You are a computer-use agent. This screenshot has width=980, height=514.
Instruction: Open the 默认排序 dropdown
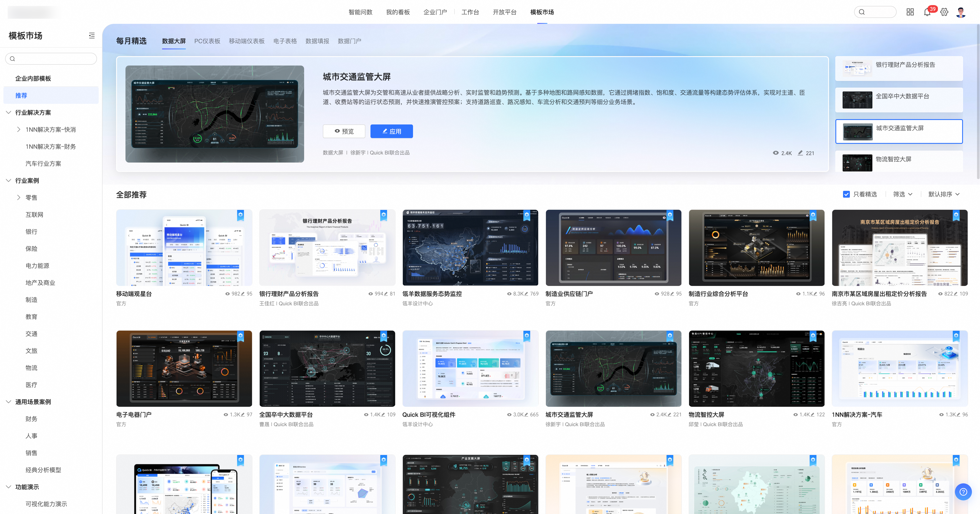pos(944,194)
